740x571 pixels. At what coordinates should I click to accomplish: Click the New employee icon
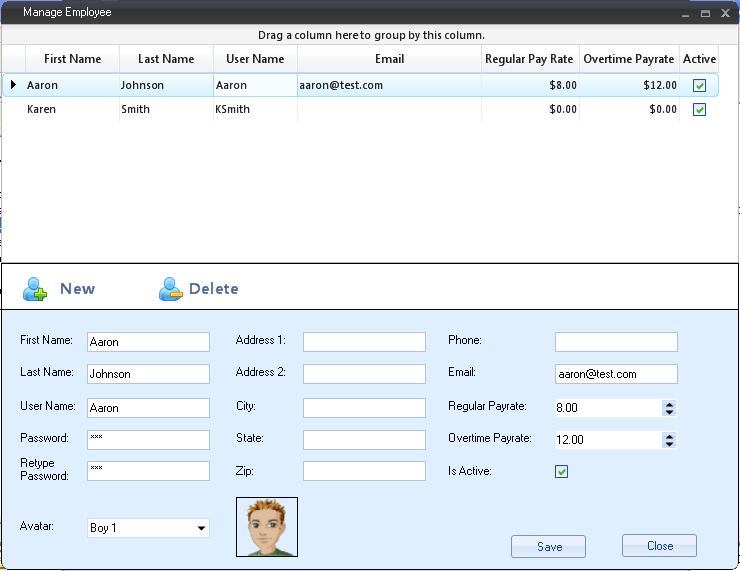pyautogui.click(x=35, y=289)
